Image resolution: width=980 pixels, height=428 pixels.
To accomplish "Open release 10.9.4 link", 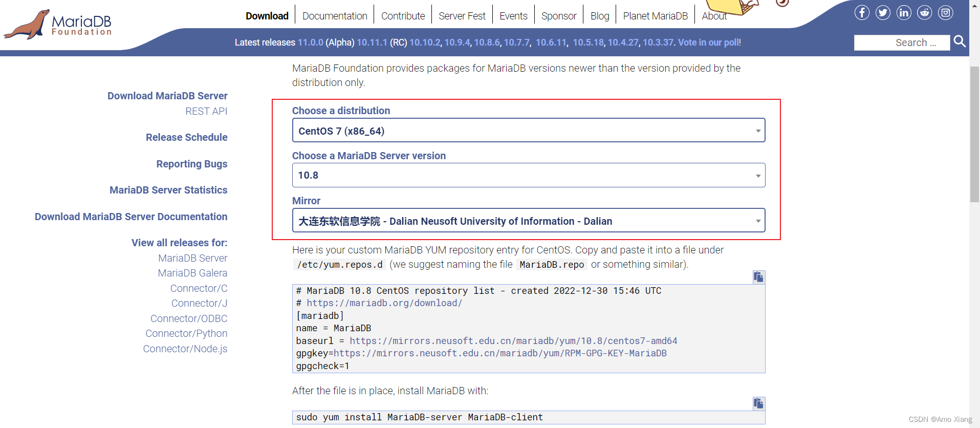I will (x=457, y=42).
